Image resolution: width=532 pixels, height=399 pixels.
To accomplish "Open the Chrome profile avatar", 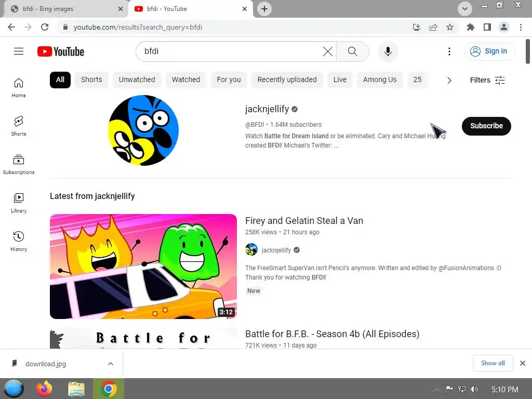I will (504, 27).
